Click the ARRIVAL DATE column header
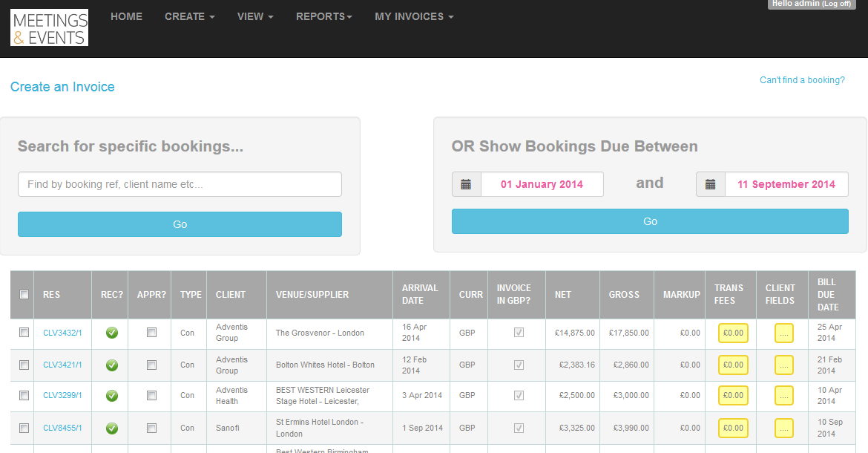Screen dimensions: 868x453 [420, 295]
